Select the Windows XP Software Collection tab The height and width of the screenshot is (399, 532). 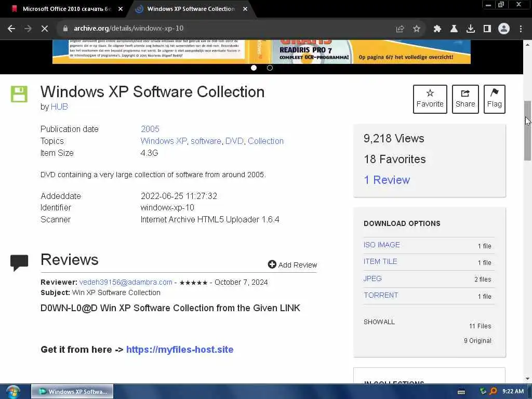[x=190, y=9]
